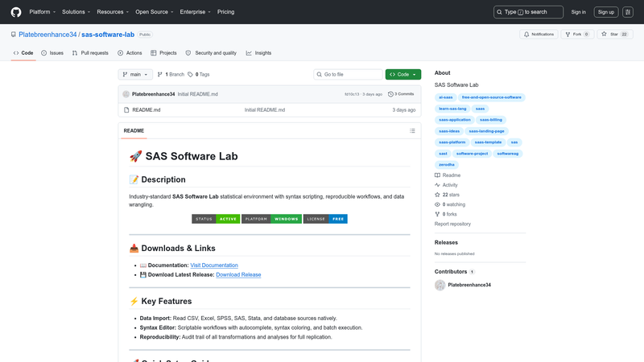Open the saas-application topic tag
The width and height of the screenshot is (644, 362).
coord(454,120)
